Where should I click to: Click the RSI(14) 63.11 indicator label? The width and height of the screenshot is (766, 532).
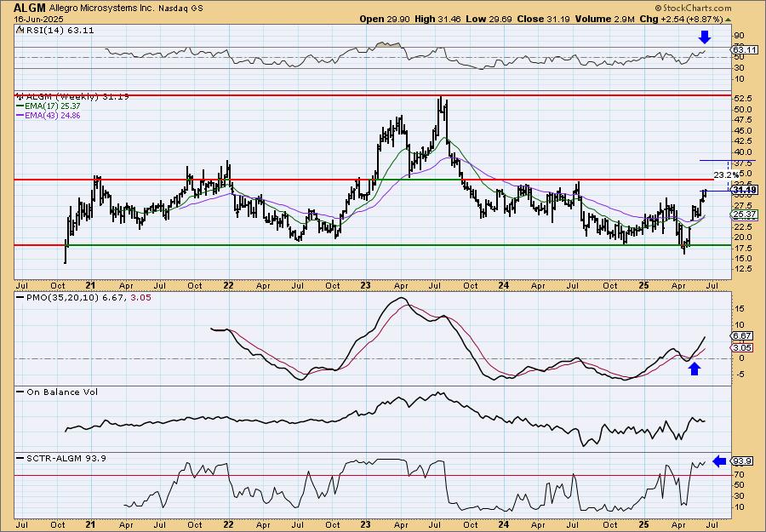point(59,31)
